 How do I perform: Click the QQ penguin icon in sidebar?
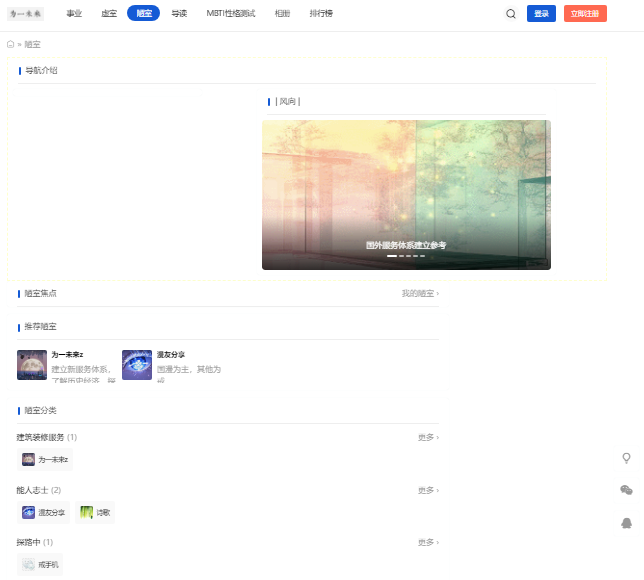tap(626, 523)
